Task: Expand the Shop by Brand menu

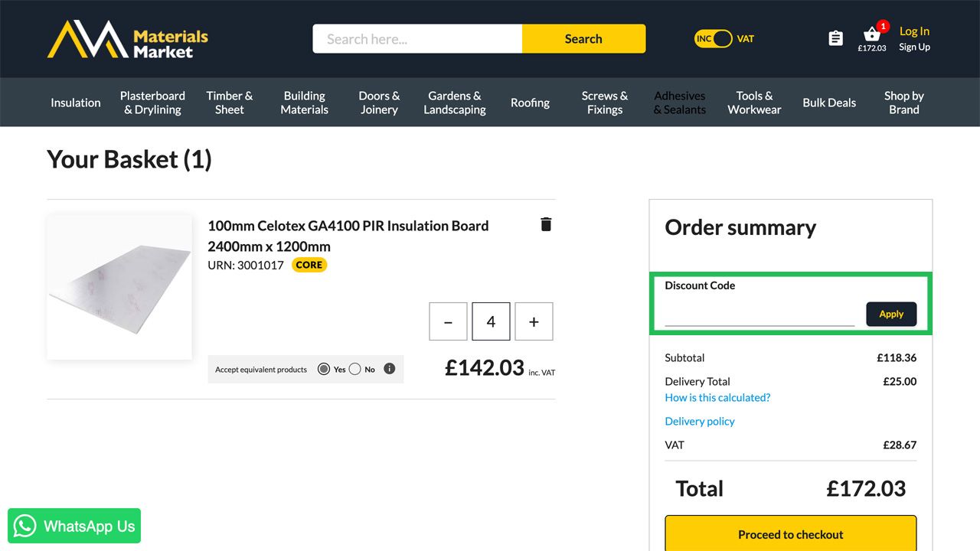Action: [x=903, y=103]
